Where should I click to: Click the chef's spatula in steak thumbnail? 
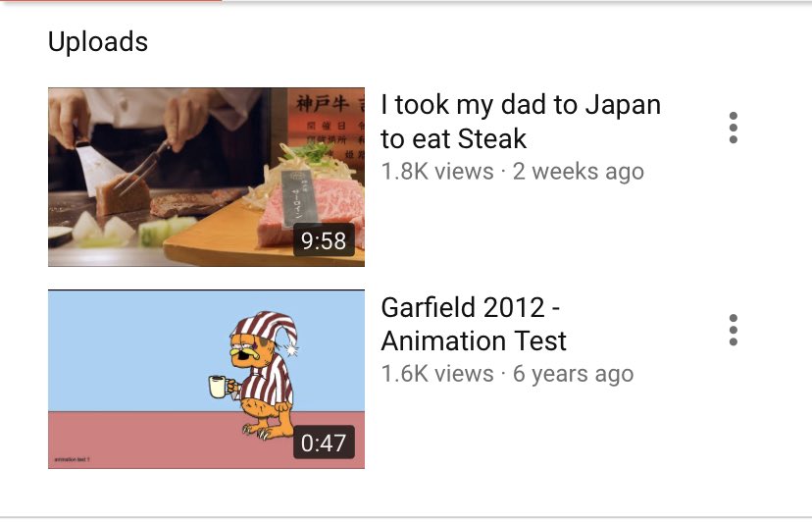tap(96, 166)
